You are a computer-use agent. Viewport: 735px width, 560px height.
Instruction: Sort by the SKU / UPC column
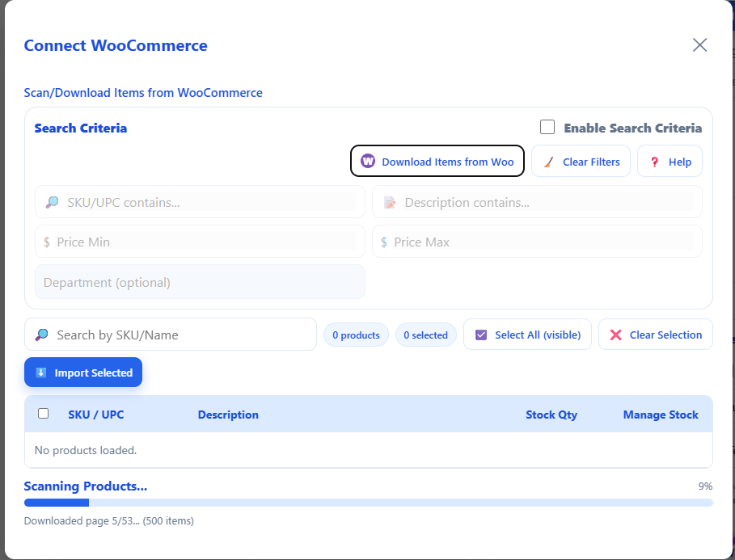coord(95,415)
